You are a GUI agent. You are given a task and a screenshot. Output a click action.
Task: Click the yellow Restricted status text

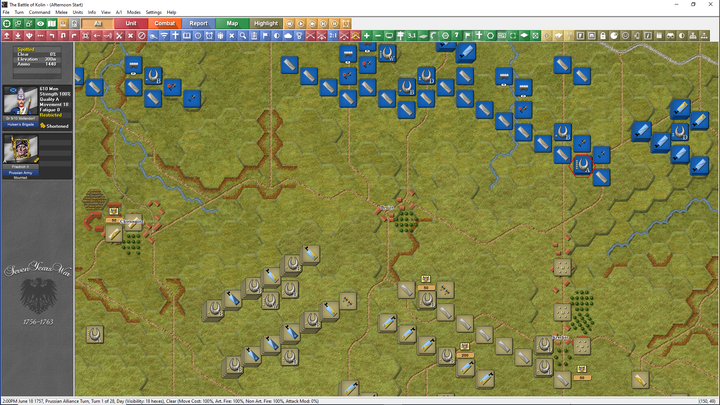pyautogui.click(x=50, y=115)
